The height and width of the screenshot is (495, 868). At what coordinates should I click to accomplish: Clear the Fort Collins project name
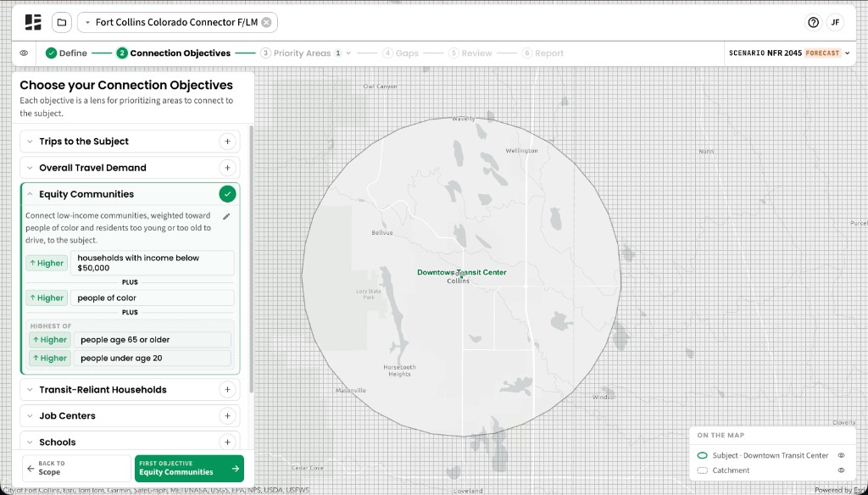pyautogui.click(x=266, y=22)
